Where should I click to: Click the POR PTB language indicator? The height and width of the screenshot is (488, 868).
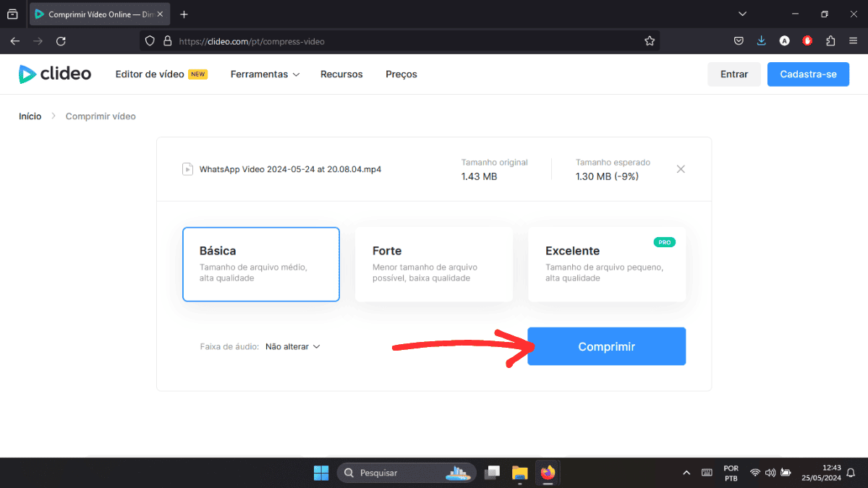click(731, 473)
